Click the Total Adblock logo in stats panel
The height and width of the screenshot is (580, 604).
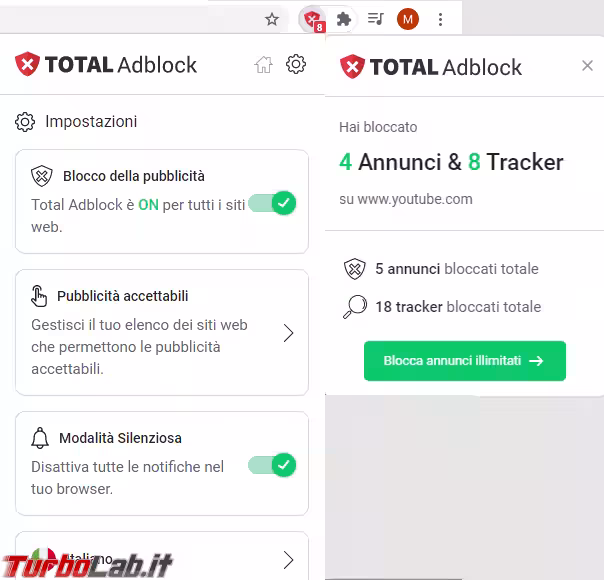click(x=431, y=67)
